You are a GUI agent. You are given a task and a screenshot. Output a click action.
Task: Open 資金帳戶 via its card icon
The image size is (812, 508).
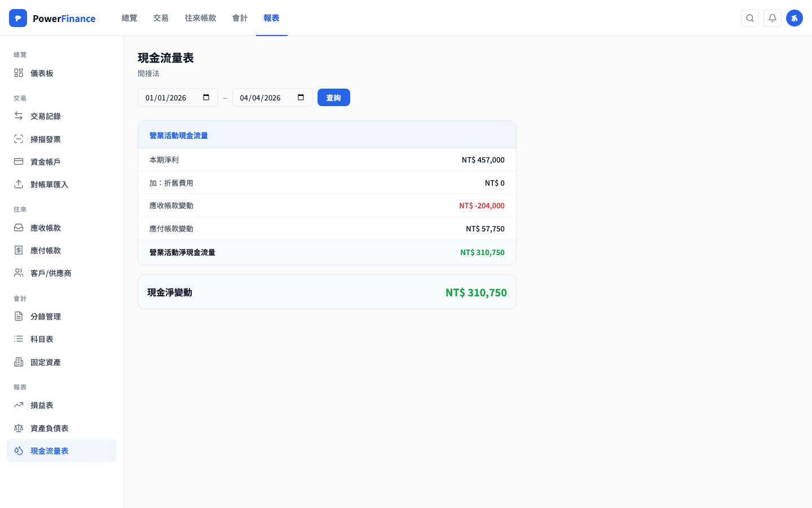click(18, 161)
